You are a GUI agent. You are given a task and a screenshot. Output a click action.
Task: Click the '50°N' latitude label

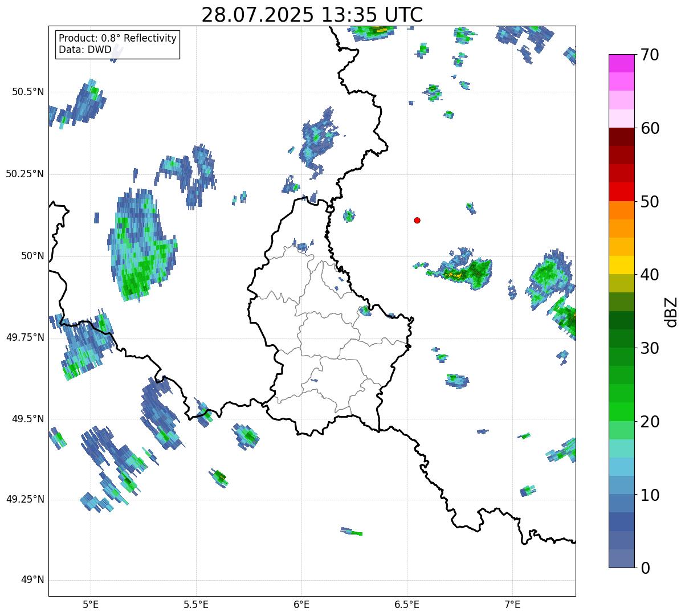[32, 256]
